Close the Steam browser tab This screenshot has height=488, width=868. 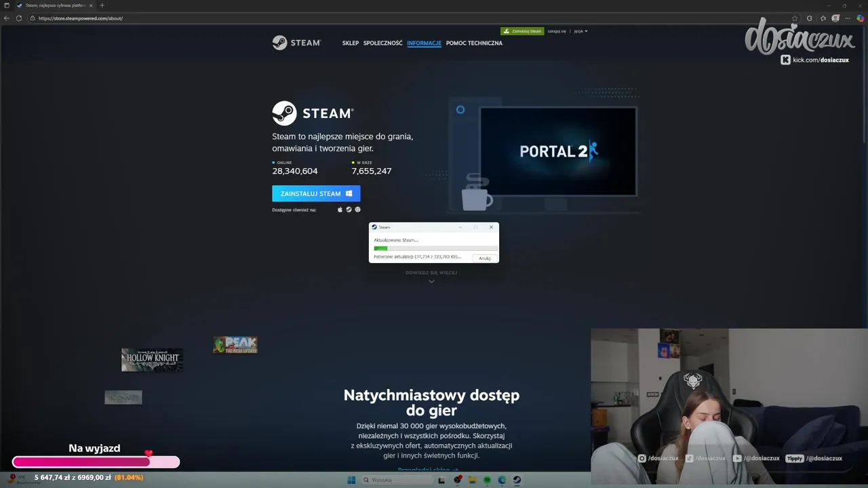[91, 5]
